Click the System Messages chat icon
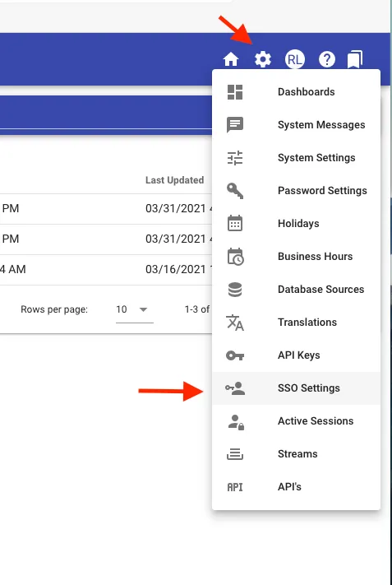The height and width of the screenshot is (585, 392). point(235,124)
